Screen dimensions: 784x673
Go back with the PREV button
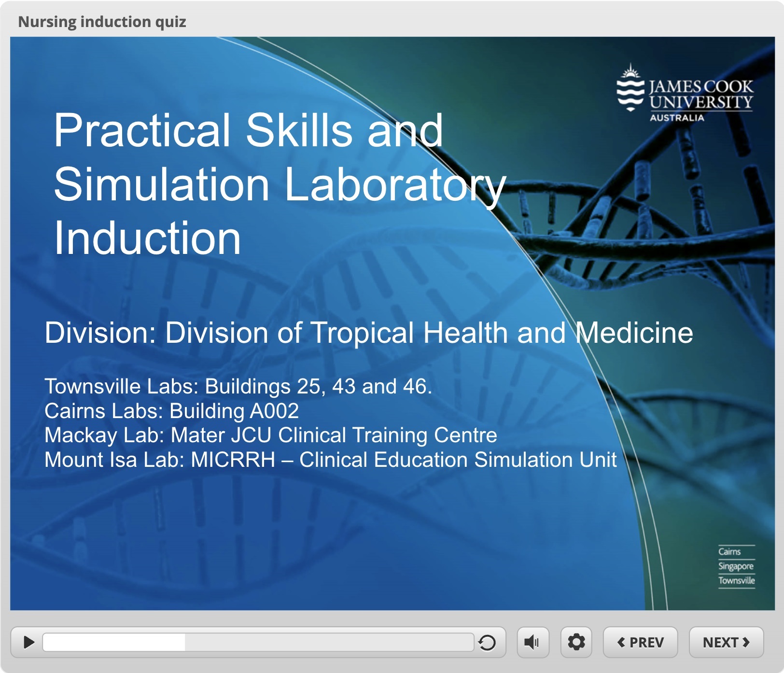tap(640, 643)
